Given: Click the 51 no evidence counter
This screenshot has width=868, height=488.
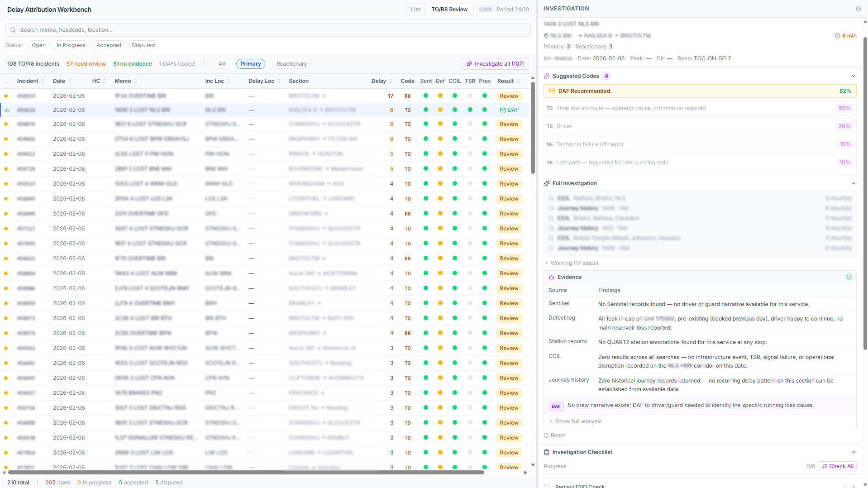Looking at the screenshot, I should [133, 64].
